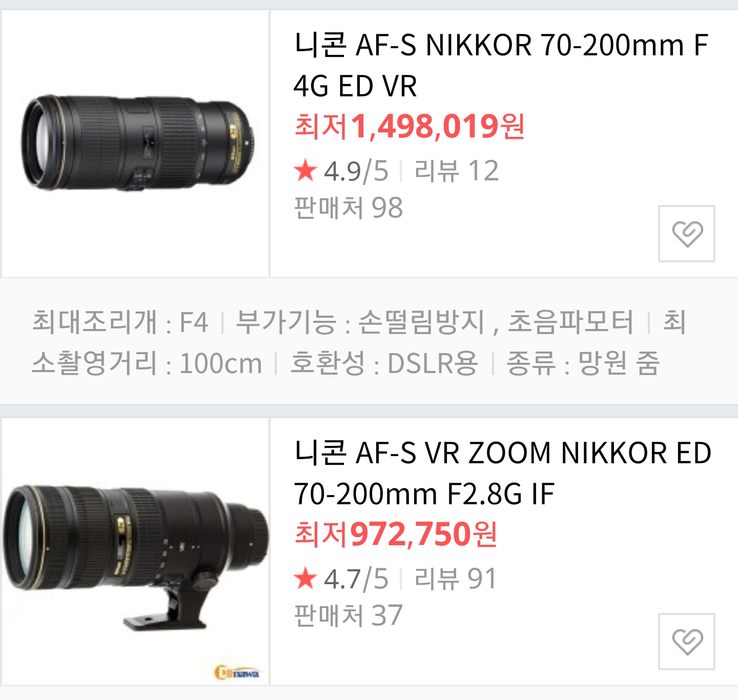This screenshot has height=700, width=738.
Task: View the 리뷰 91 reviews
Action: (456, 579)
